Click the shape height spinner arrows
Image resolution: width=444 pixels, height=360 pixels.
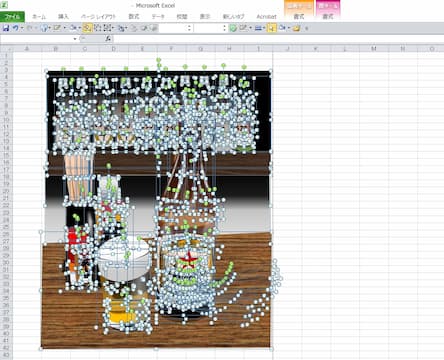coord(189,28)
